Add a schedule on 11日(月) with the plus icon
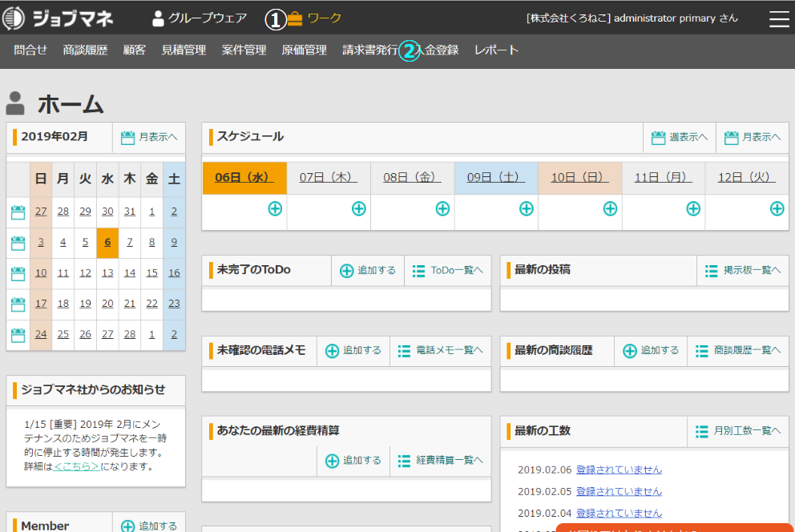795x532 pixels. 693,208
